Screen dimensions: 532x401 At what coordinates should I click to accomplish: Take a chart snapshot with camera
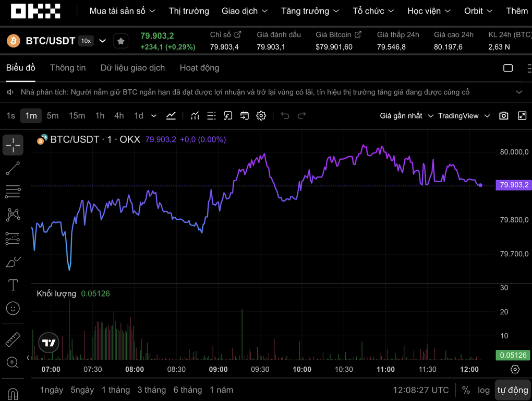coord(504,116)
